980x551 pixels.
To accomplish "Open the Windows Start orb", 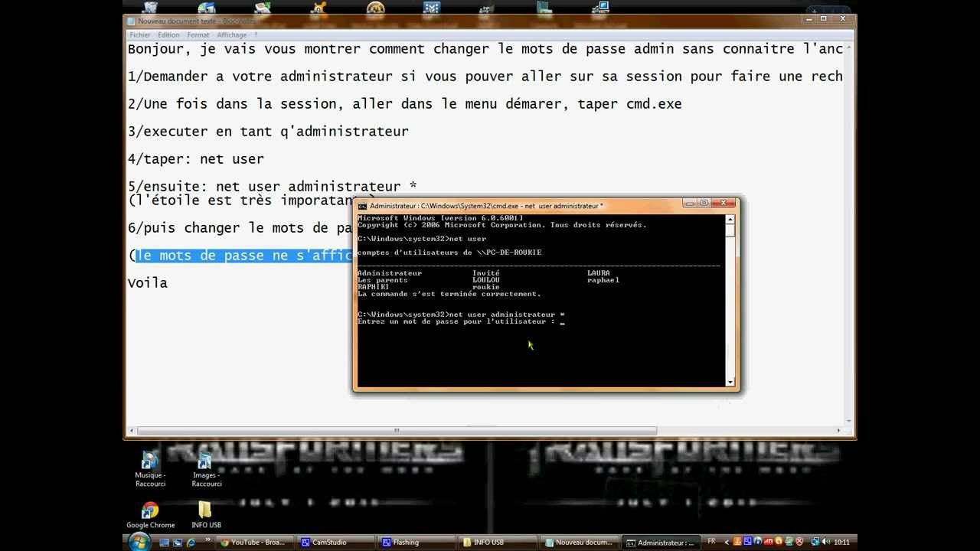I will [139, 542].
